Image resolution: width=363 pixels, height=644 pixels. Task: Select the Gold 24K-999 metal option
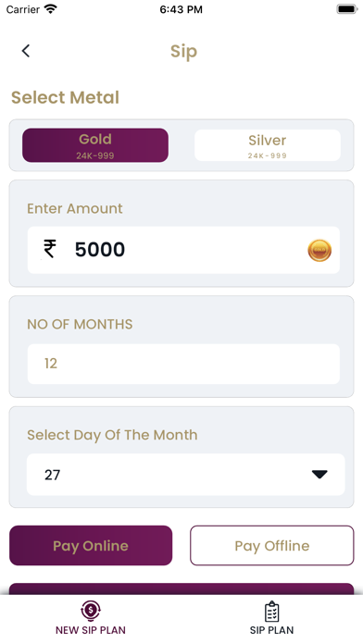pyautogui.click(x=95, y=145)
